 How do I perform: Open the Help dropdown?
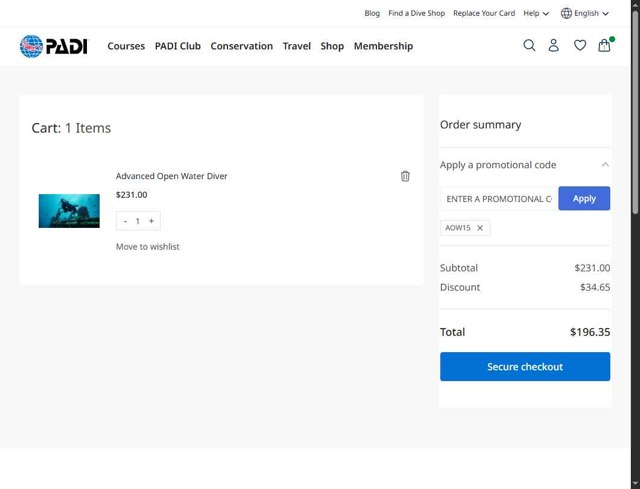[x=536, y=13]
